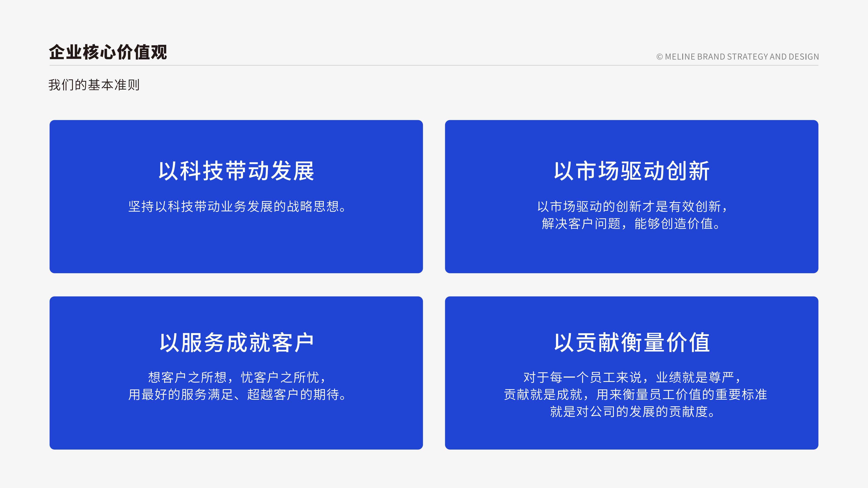The height and width of the screenshot is (488, 868).
Task: Click the line 对于每一个员工来说，业绩就是尊严，
Action: pos(632,378)
